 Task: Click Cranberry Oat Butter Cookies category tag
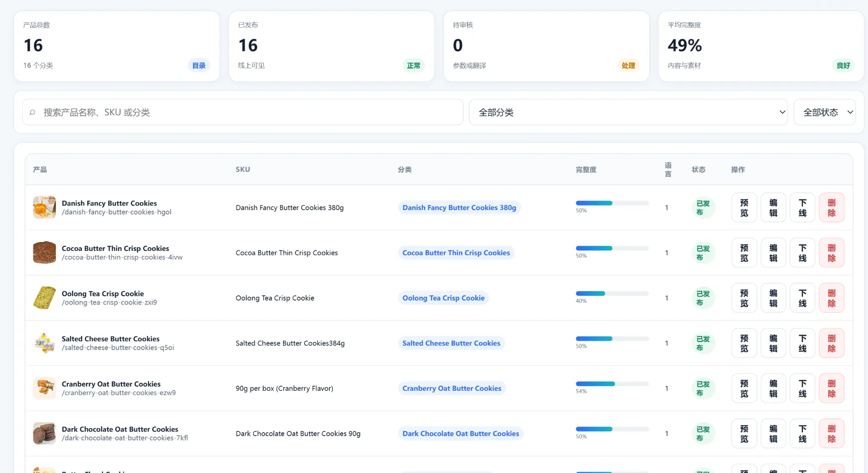[x=452, y=388]
